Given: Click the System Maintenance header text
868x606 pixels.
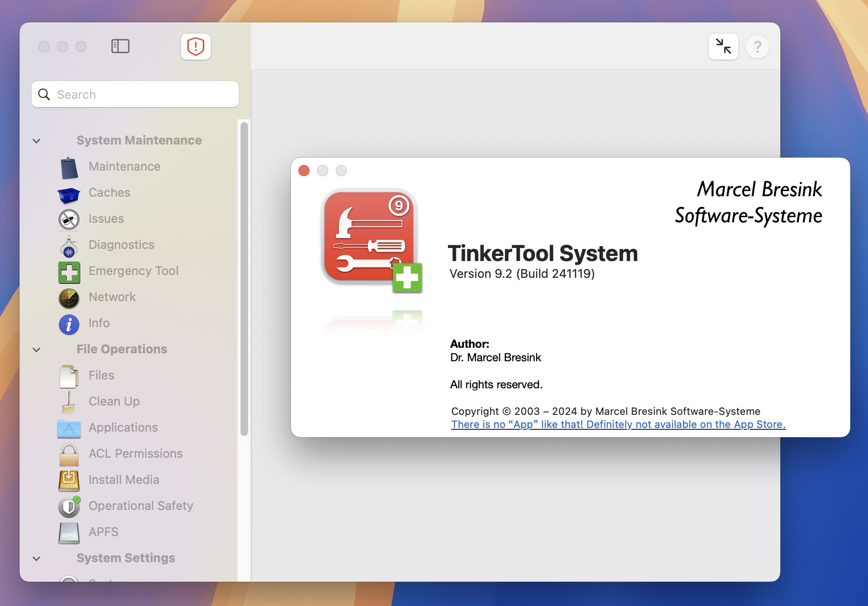Looking at the screenshot, I should coord(139,140).
